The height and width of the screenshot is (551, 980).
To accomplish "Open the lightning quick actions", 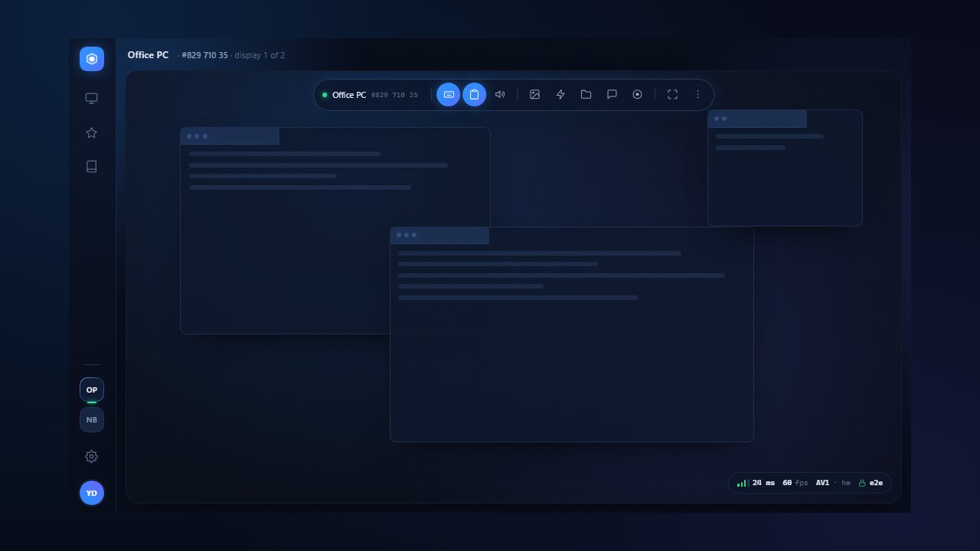I will pyautogui.click(x=560, y=95).
